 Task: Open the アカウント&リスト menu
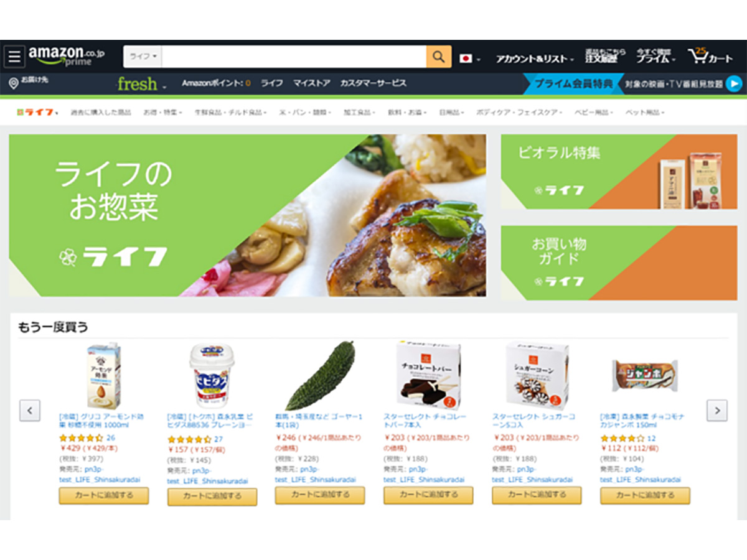click(x=534, y=58)
